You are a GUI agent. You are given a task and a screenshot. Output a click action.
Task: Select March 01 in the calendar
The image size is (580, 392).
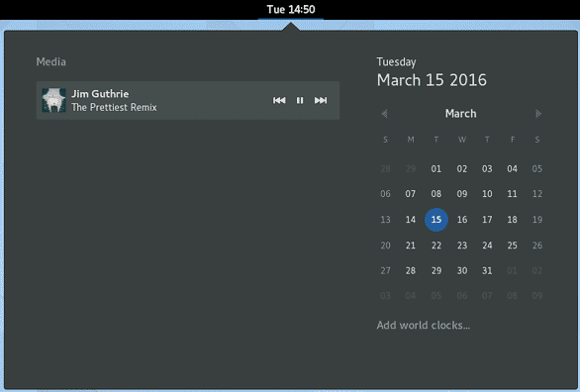[x=436, y=169]
